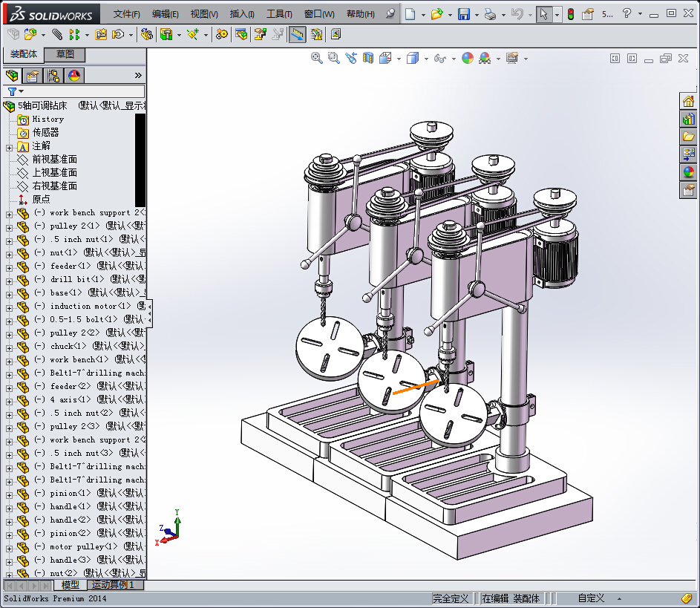
Task: Expand the induction motor<1> component
Action: (x=9, y=307)
